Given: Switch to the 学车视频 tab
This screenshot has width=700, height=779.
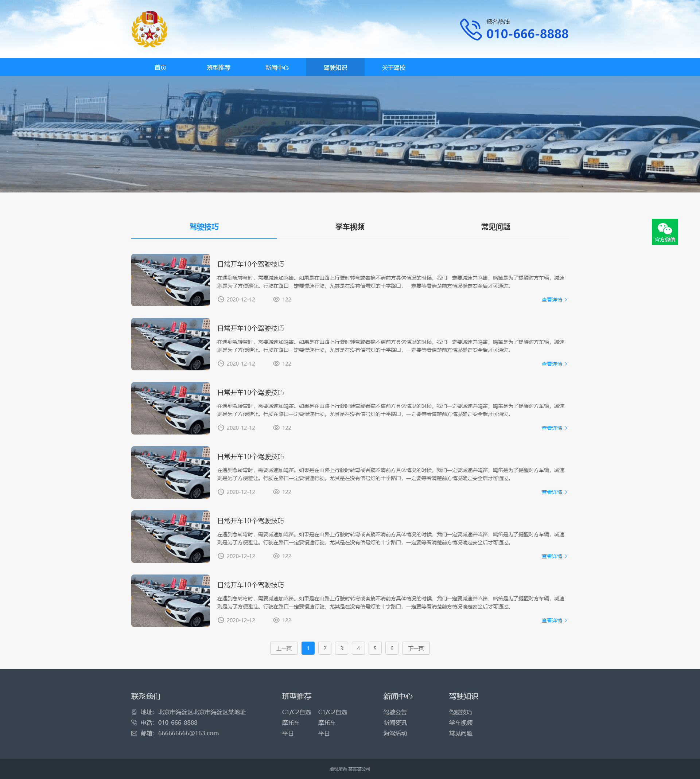Looking at the screenshot, I should 350,227.
